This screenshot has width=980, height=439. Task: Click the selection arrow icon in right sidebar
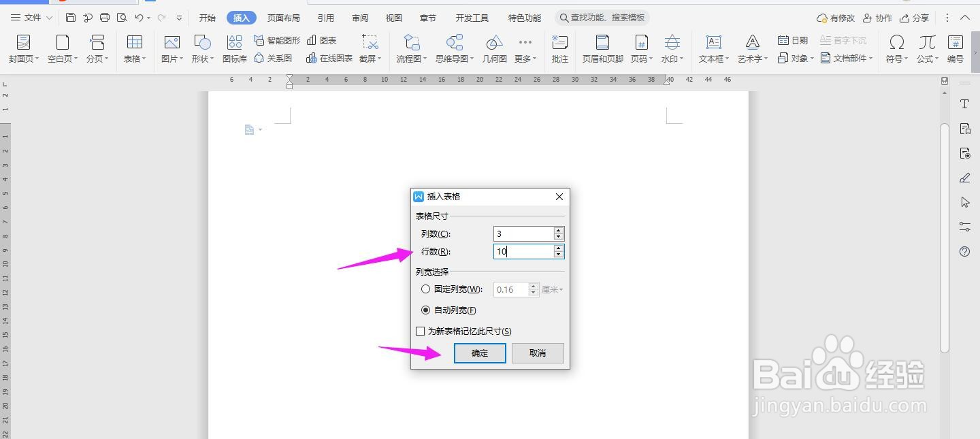(964, 202)
